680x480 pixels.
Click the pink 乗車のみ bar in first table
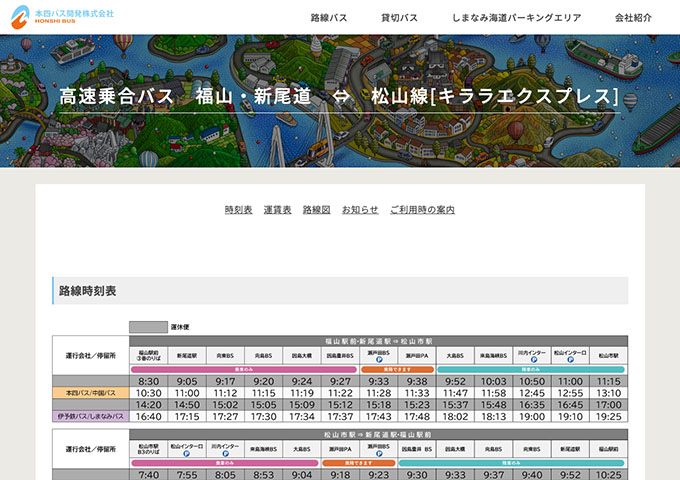point(244,369)
